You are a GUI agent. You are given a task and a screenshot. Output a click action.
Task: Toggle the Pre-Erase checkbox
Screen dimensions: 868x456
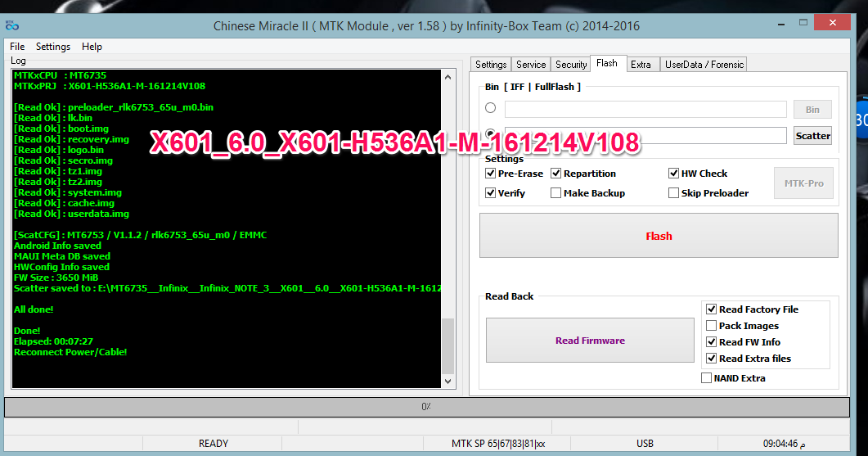coord(491,174)
